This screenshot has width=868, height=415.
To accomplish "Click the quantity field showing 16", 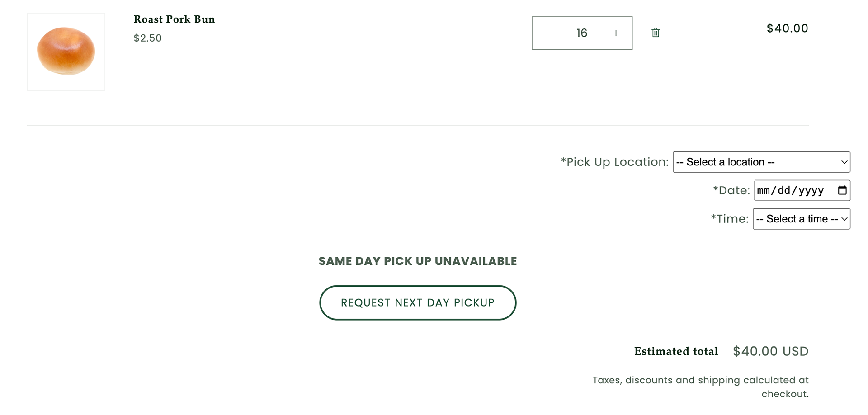I will 582,33.
